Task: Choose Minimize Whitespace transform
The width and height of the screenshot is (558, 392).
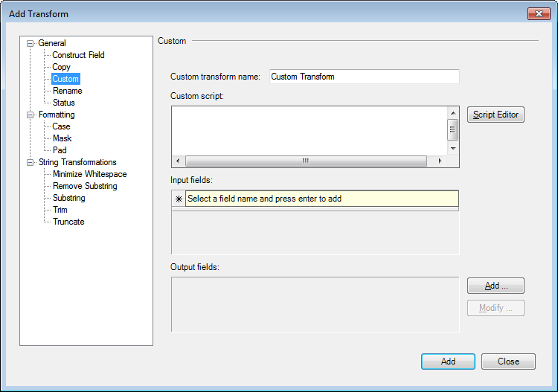Action: (89, 174)
